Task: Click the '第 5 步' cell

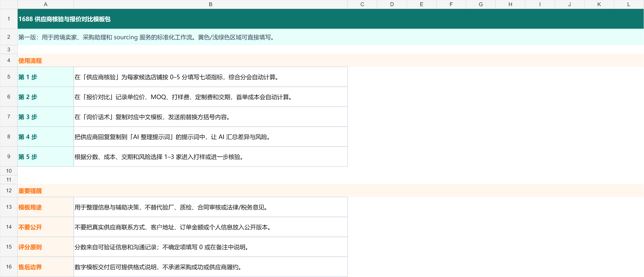Action: 46,157
